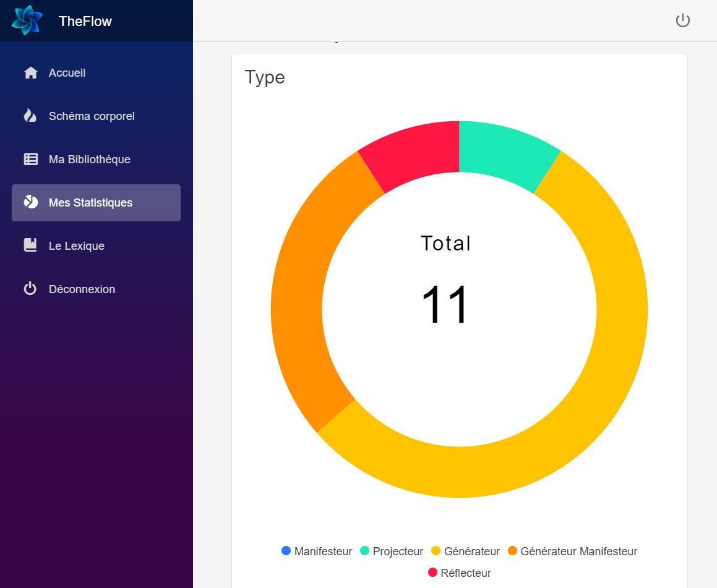The image size is (717, 588).
Task: Click the flame icon for Schéma corporel
Action: pyautogui.click(x=30, y=116)
